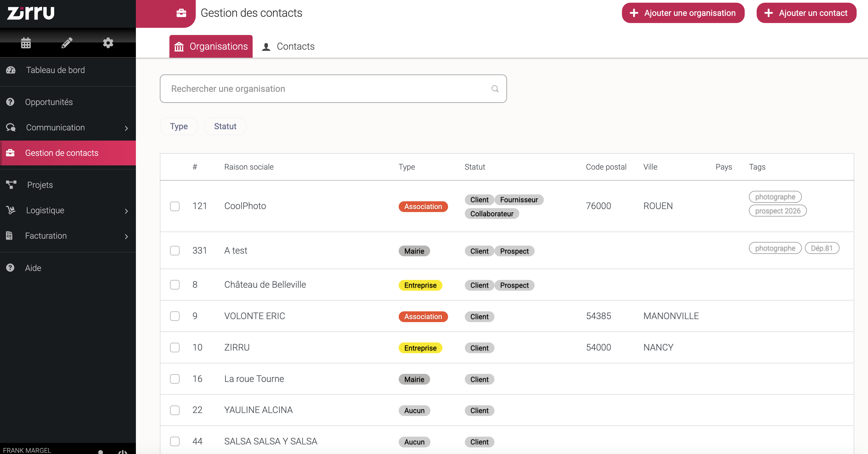Check the VOLONTE ERIC row checkbox
The height and width of the screenshot is (454, 868).
[x=174, y=316]
